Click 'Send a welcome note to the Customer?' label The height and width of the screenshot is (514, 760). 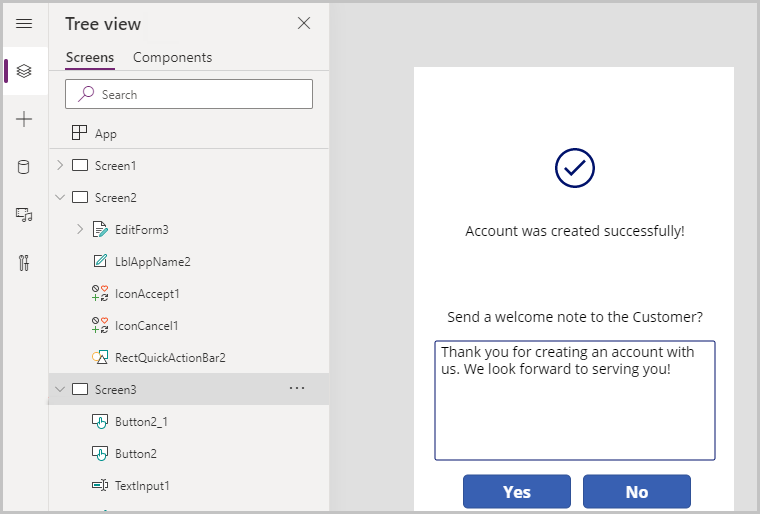tap(575, 317)
